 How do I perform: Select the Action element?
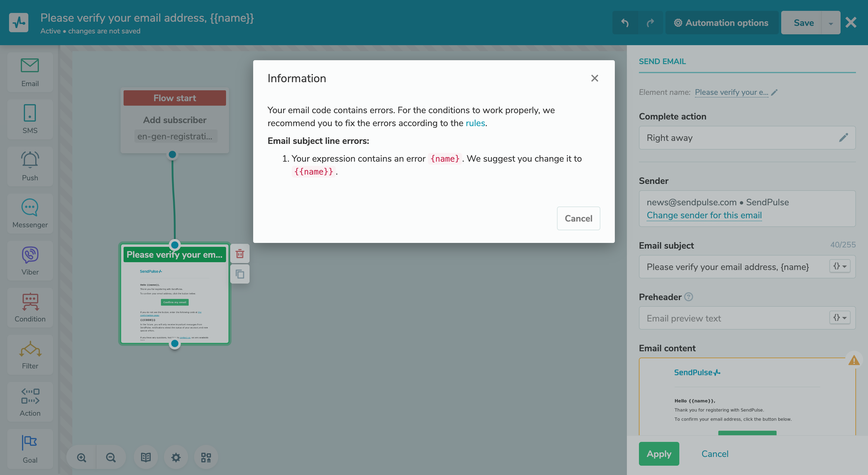(x=30, y=402)
